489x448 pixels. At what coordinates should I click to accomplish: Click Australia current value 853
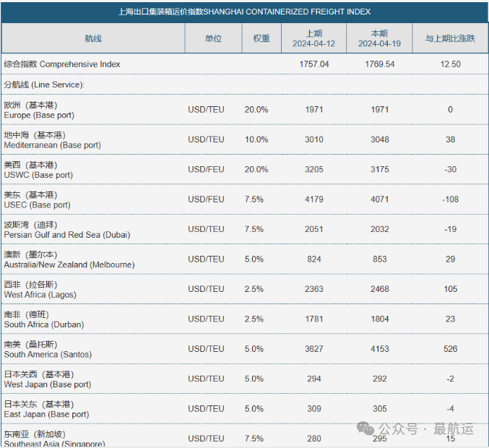tap(379, 259)
